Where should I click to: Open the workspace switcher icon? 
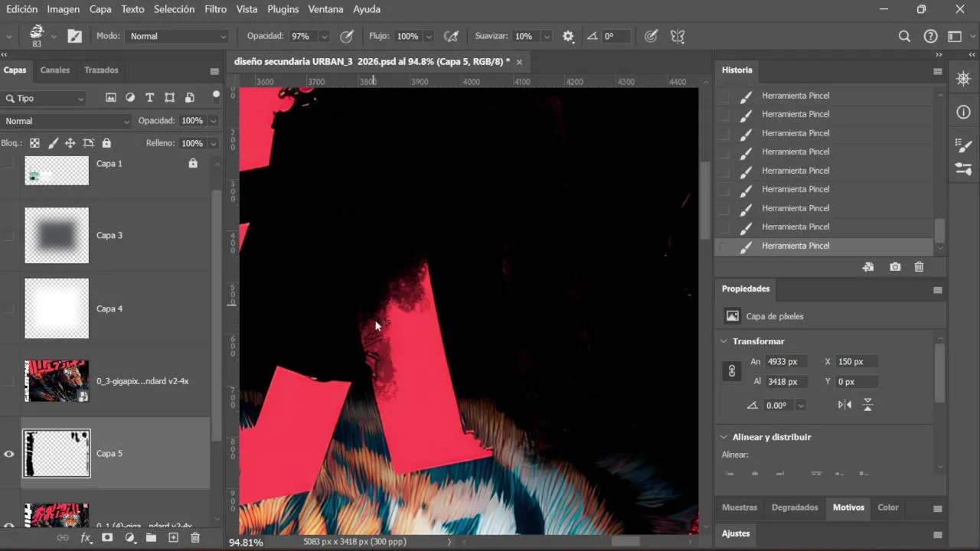(x=954, y=36)
